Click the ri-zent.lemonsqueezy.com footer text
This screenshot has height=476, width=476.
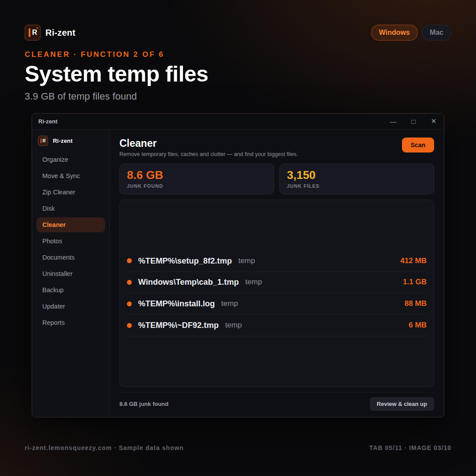[x=68, y=448]
